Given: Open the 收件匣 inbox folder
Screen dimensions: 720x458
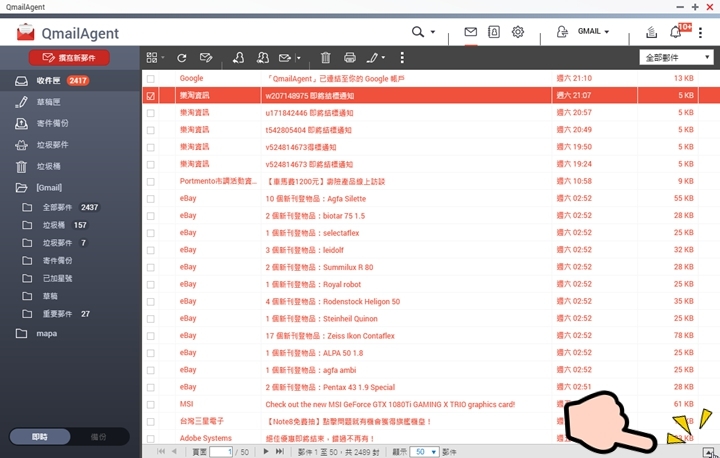Looking at the screenshot, I should (x=70, y=81).
